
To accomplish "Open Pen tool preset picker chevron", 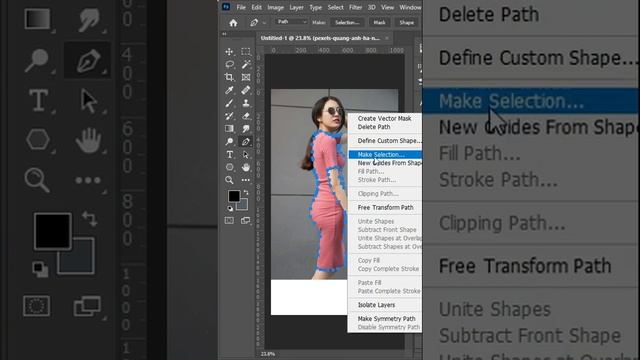I will (264, 23).
